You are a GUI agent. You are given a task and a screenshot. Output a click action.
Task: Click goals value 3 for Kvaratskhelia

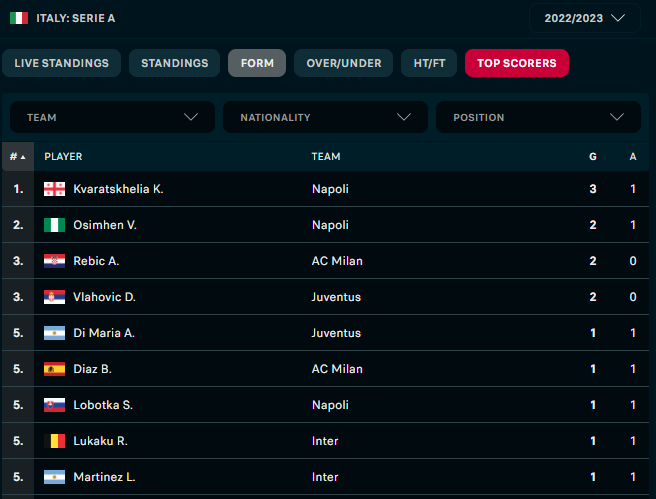pyautogui.click(x=593, y=189)
